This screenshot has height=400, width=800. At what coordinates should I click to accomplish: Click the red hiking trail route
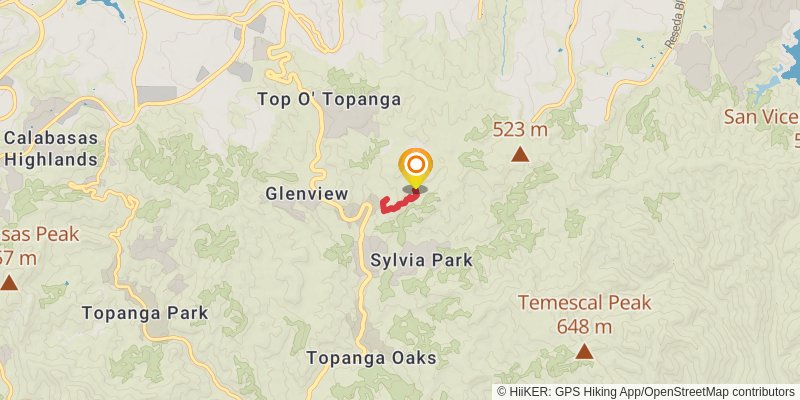point(399,202)
